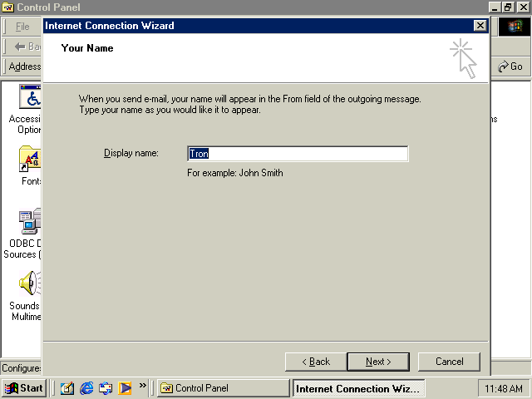Image resolution: width=532 pixels, height=399 pixels.
Task: Switch to Control Panel taskbar button
Action: (223, 388)
